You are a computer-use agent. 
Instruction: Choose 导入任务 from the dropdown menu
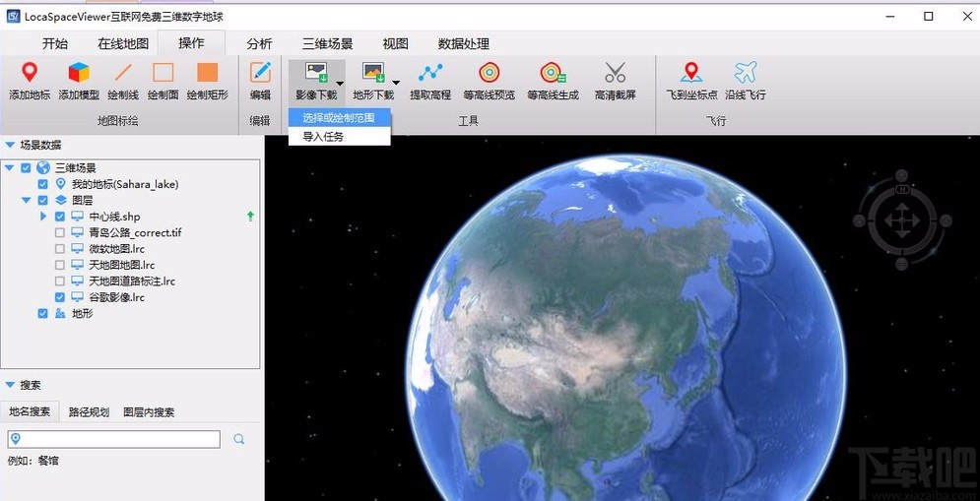coord(340,136)
